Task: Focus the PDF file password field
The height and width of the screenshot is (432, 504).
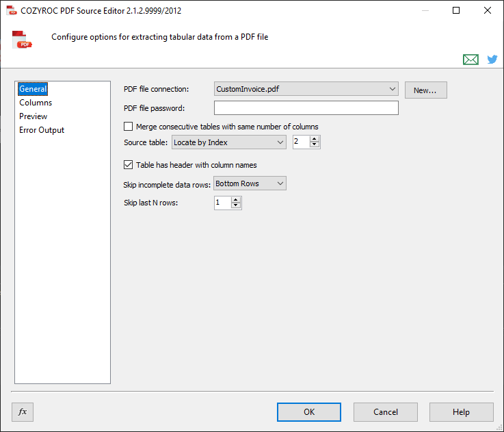Action: [x=306, y=108]
